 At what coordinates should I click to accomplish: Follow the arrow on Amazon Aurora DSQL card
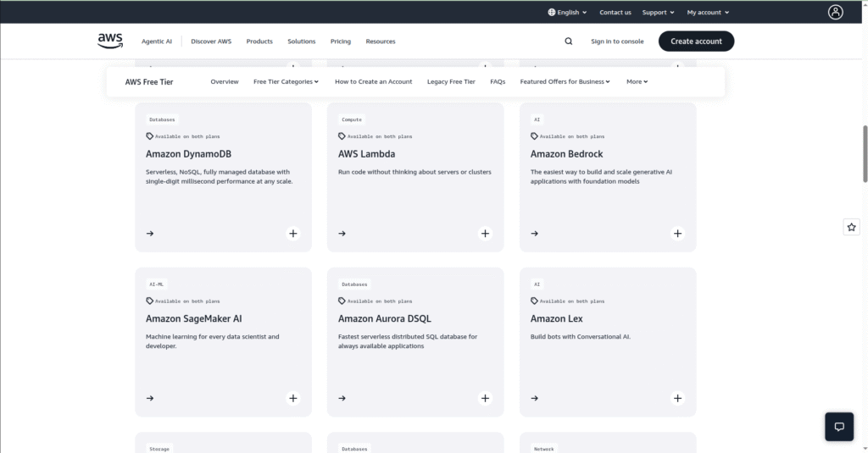point(342,398)
